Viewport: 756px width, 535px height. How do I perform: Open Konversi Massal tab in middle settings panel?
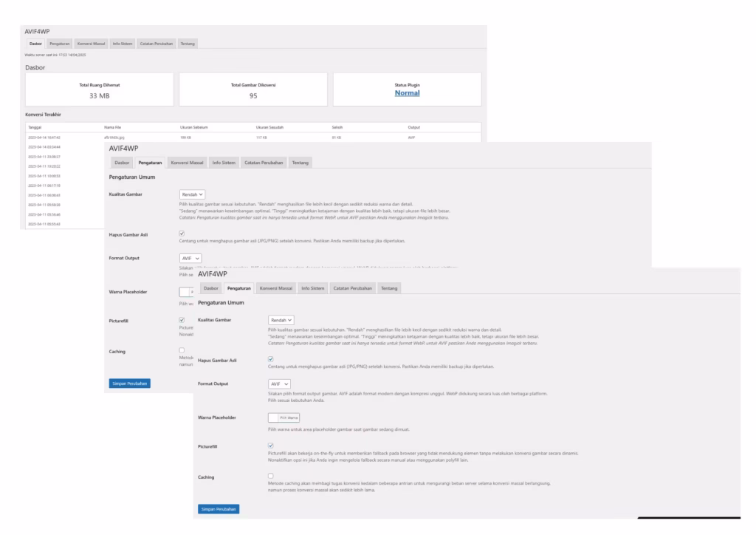[187, 163]
